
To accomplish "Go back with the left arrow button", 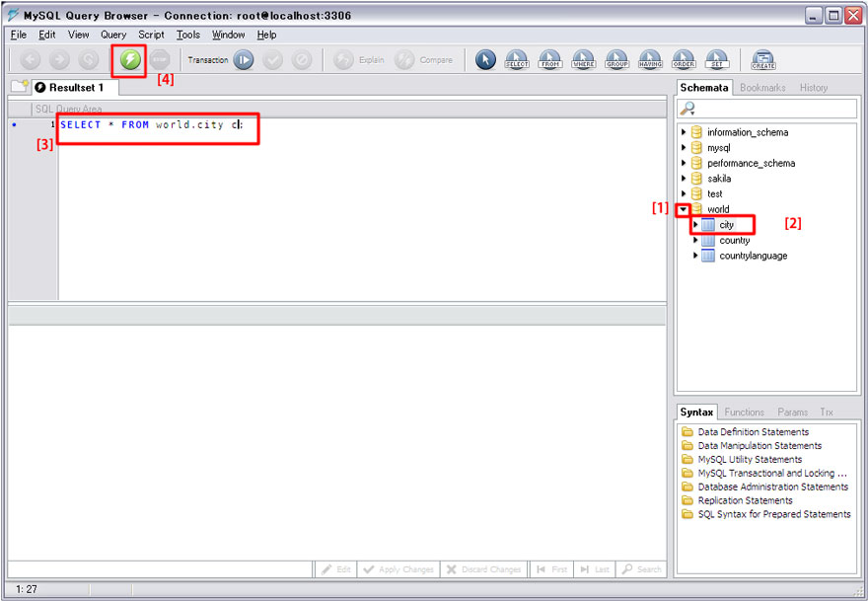I will tap(31, 59).
